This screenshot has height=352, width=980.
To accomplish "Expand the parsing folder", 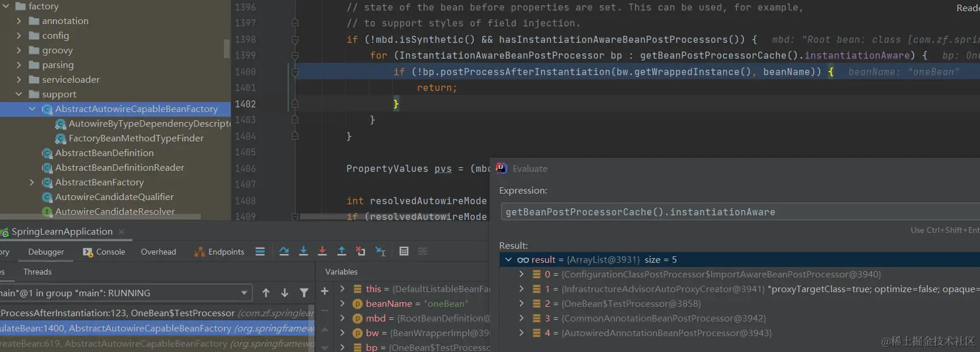I will [19, 65].
